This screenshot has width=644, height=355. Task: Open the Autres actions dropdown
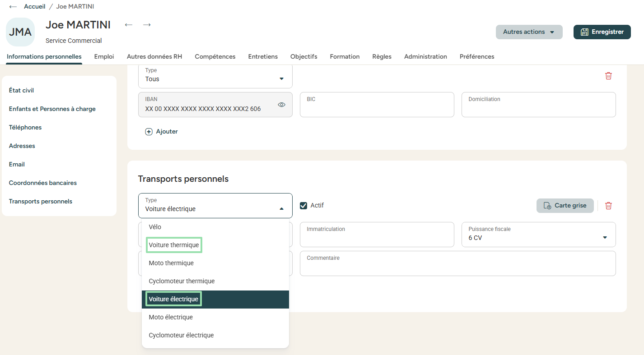(x=529, y=32)
